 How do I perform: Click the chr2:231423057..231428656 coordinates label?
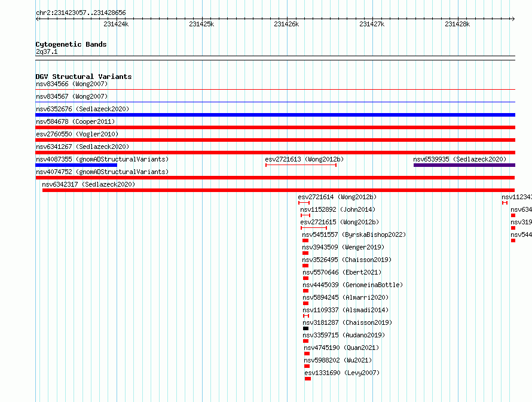pos(81,13)
